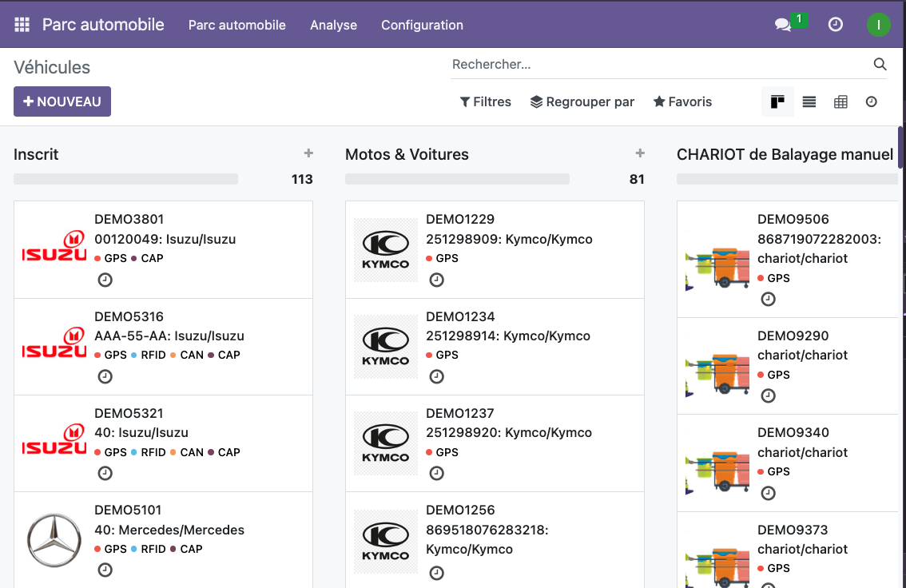Click the Inscrit column progress bar
The image size is (906, 588).
[x=125, y=179]
